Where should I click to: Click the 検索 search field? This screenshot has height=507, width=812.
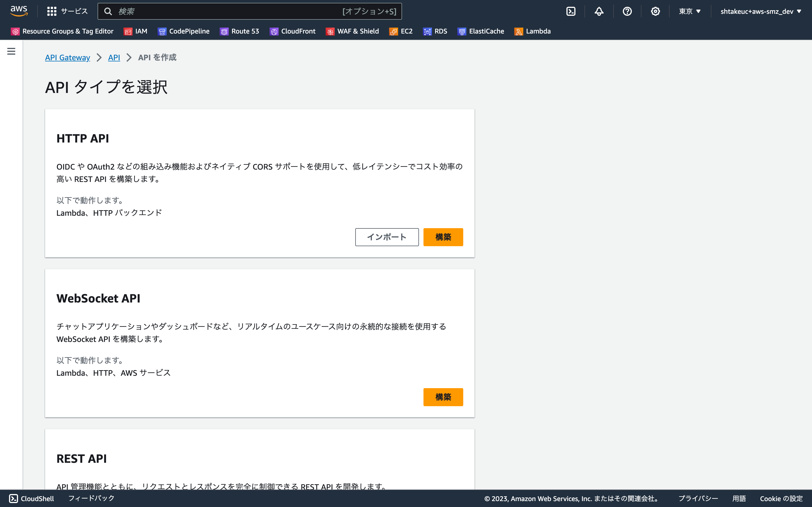(250, 11)
